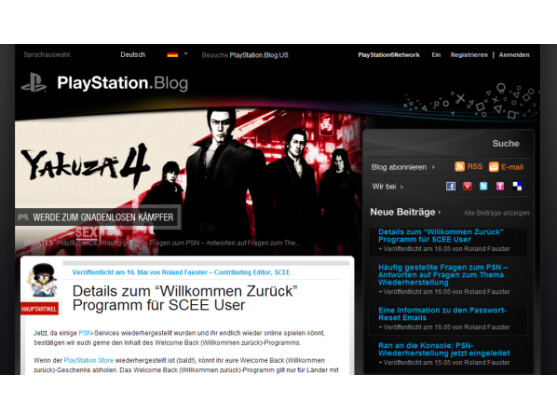Open PlayStation Store link in article
Image resolution: width=557 pixels, height=418 pixels.
88,360
